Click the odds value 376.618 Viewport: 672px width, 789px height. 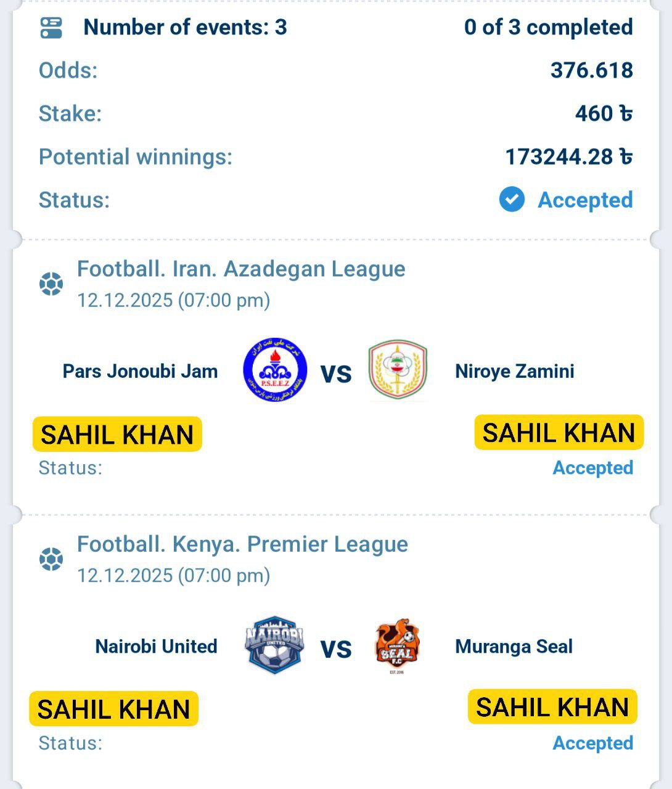click(591, 70)
